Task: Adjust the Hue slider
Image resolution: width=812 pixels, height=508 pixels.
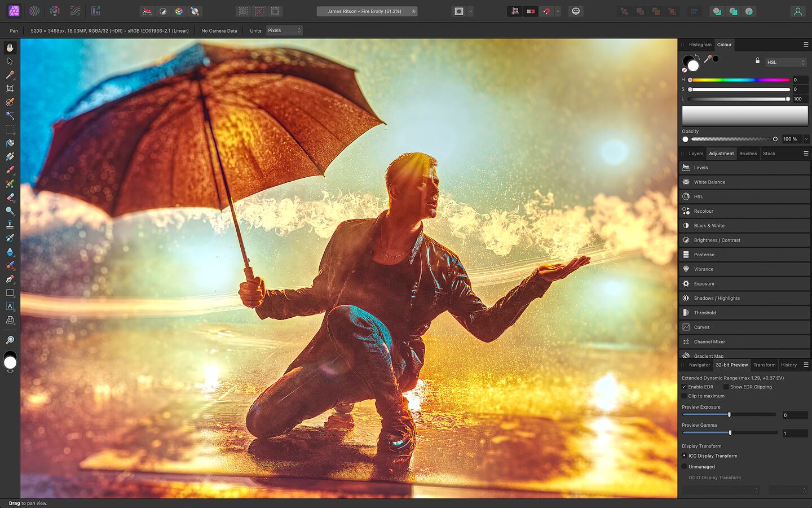Action: (x=739, y=80)
